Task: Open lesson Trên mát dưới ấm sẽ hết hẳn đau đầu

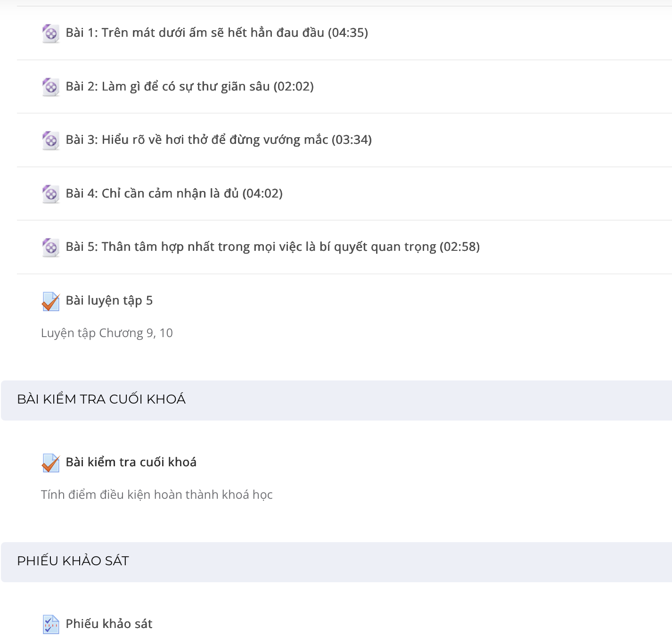Action: [217, 33]
